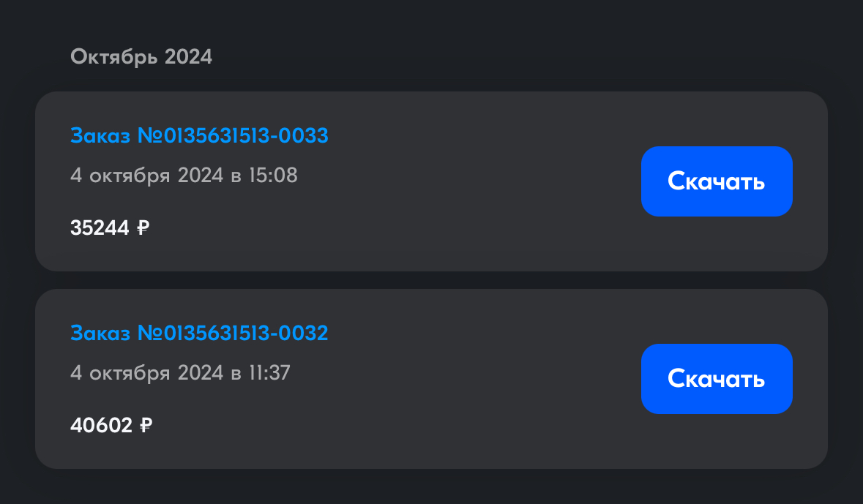This screenshot has width=863, height=504.
Task: Click the word Заказ in the 0033 order
Action: 101,135
